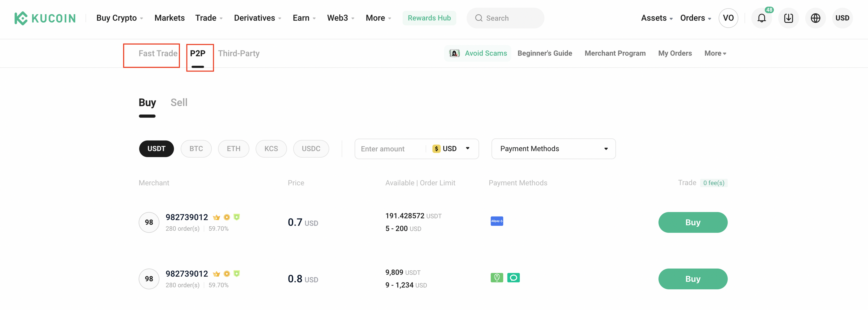Switch to the Third-Party tab

coord(238,53)
